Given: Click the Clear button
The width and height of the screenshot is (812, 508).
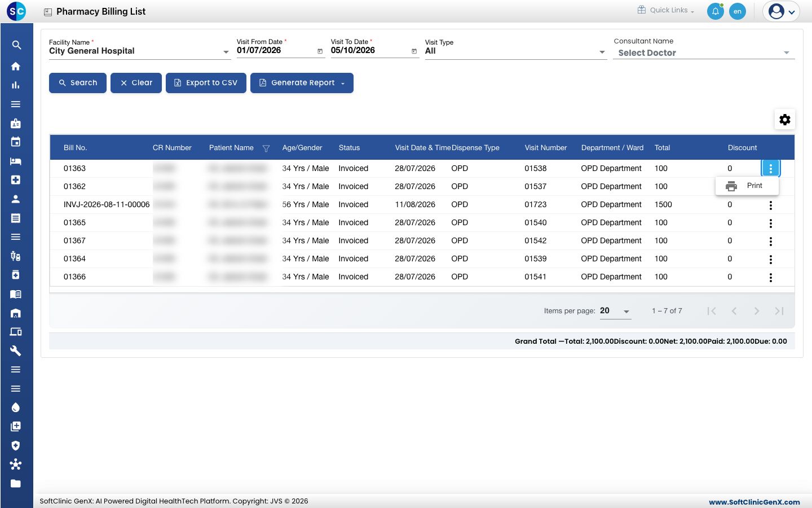Looking at the screenshot, I should [136, 83].
